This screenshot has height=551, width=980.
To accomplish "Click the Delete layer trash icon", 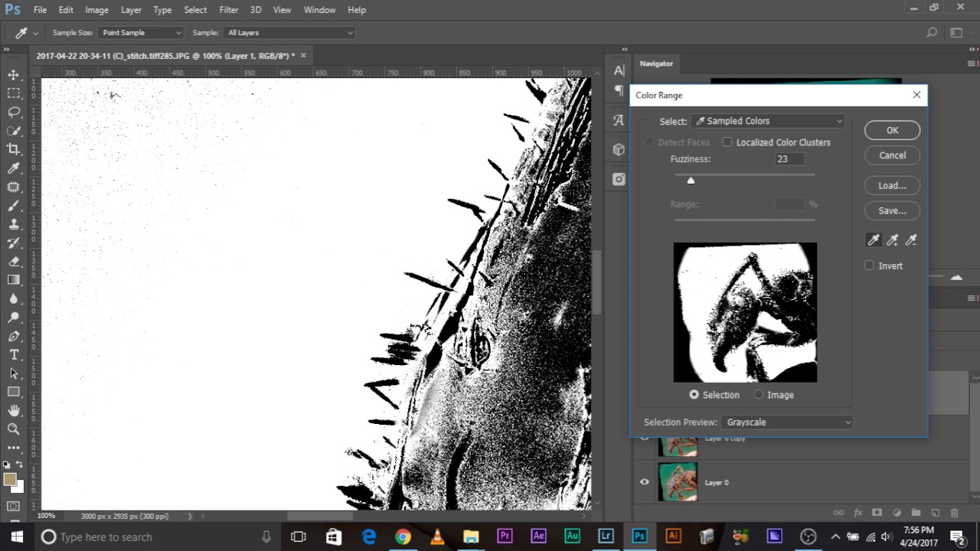I will coord(954,513).
